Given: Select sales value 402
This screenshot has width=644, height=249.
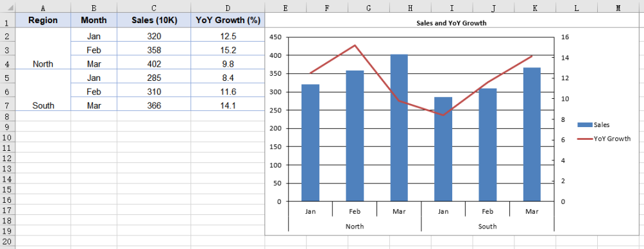Looking at the screenshot, I should [x=154, y=64].
